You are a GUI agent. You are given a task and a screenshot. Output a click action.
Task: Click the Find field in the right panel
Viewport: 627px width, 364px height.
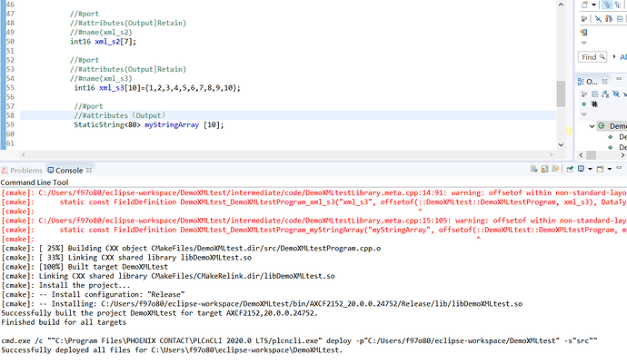pos(592,57)
